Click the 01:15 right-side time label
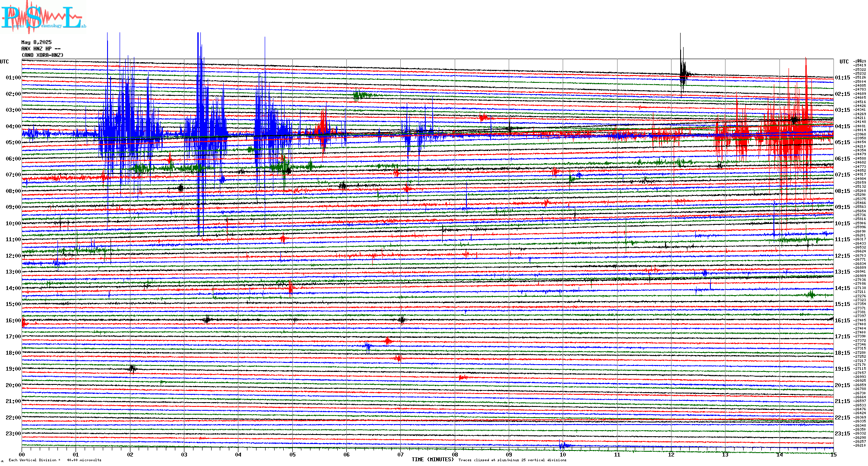The width and height of the screenshot is (868, 466). (842, 78)
